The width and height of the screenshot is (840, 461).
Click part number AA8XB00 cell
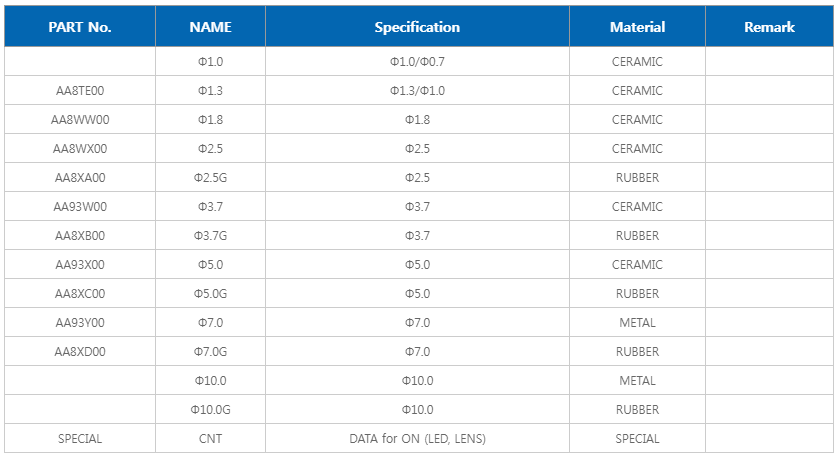pos(80,236)
